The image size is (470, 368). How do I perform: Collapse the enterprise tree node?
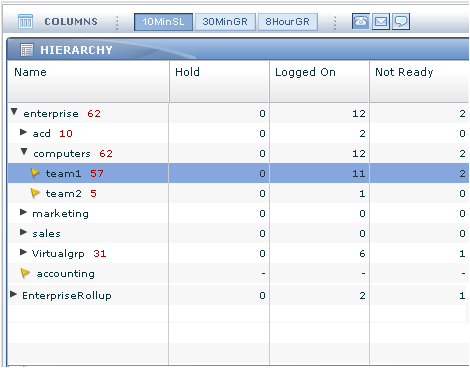point(14,112)
